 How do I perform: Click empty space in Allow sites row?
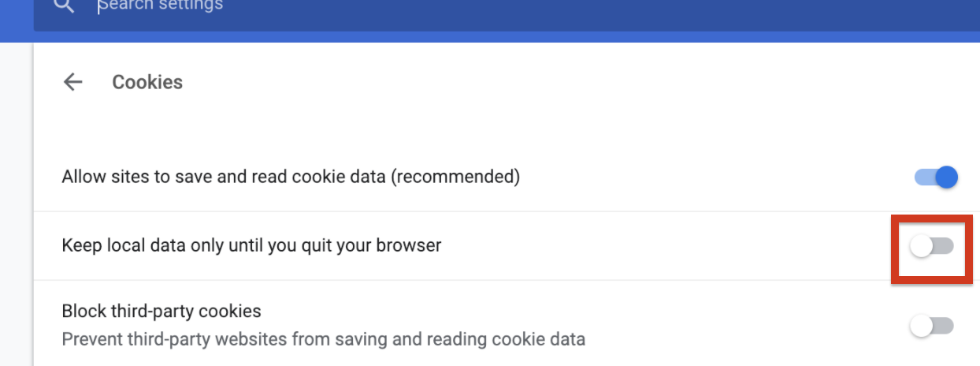[x=709, y=177]
